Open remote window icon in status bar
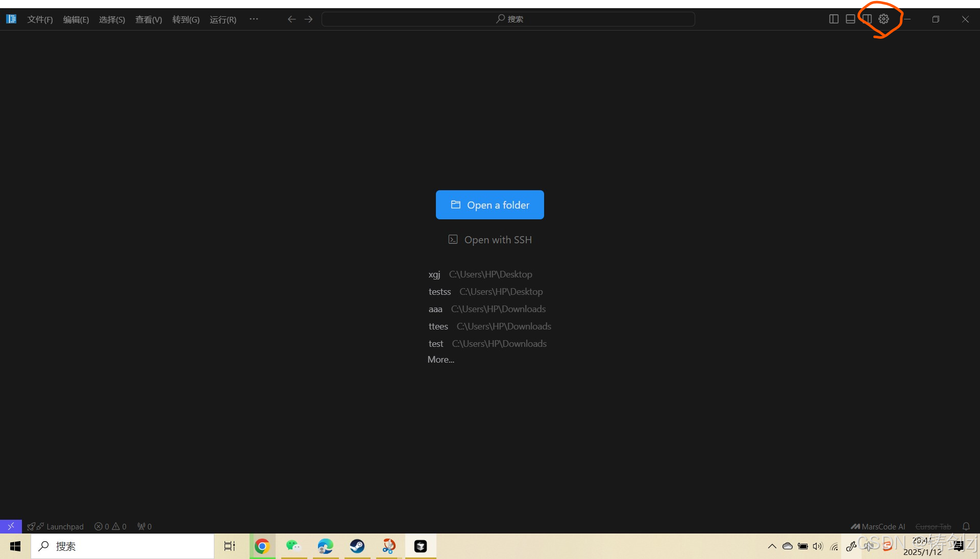The height and width of the screenshot is (559, 980). coord(11,526)
